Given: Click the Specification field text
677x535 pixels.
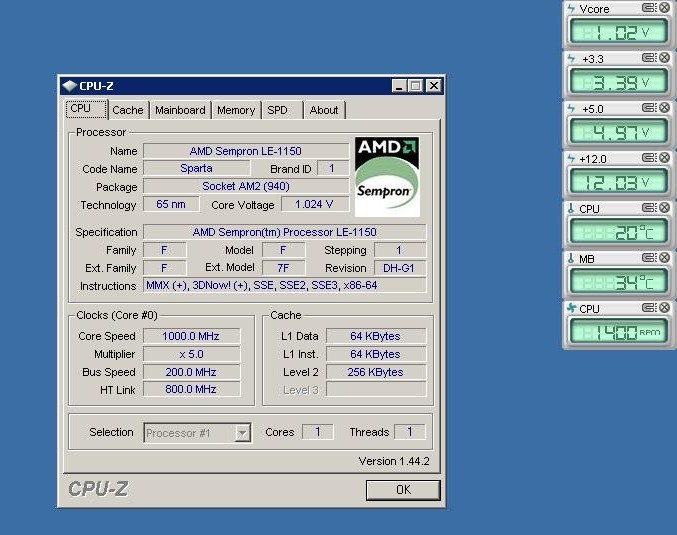Looking at the screenshot, I should (285, 232).
